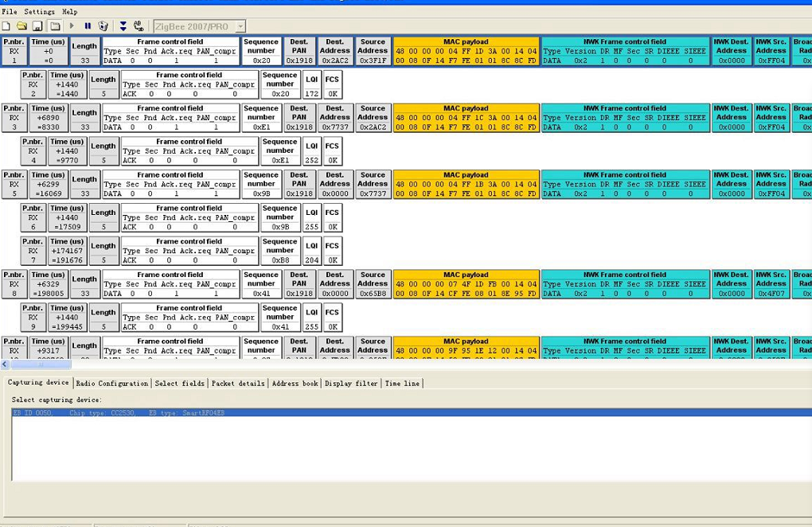Open a saved capture file

[21, 25]
